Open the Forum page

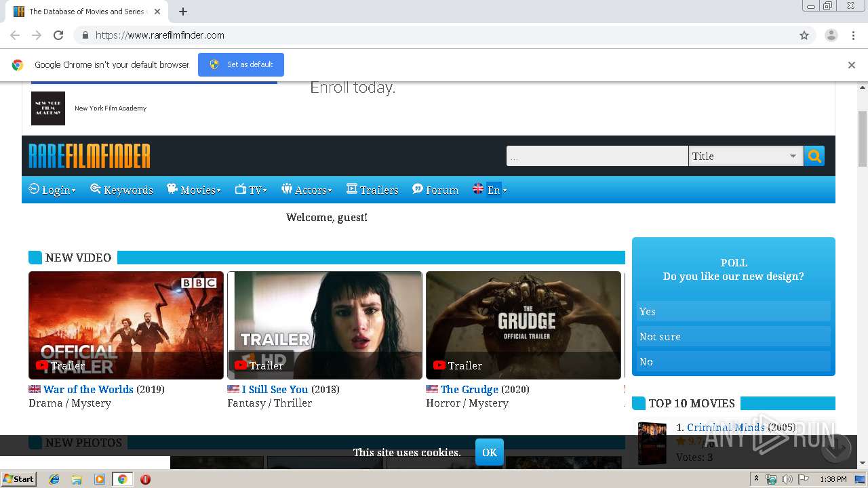click(435, 190)
